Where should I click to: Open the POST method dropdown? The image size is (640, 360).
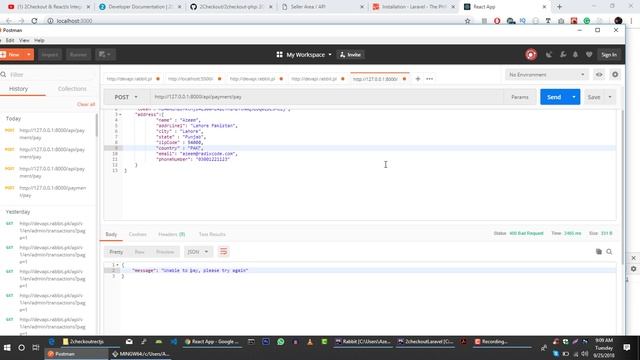[x=126, y=97]
